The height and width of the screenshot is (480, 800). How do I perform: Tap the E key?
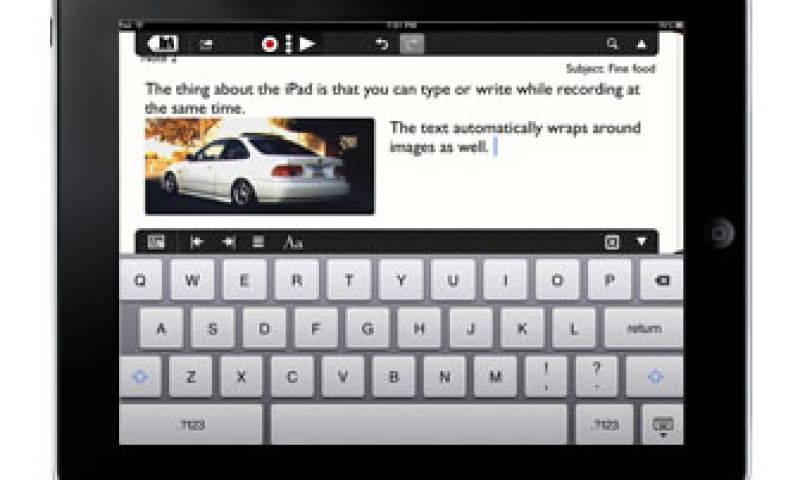click(x=244, y=280)
